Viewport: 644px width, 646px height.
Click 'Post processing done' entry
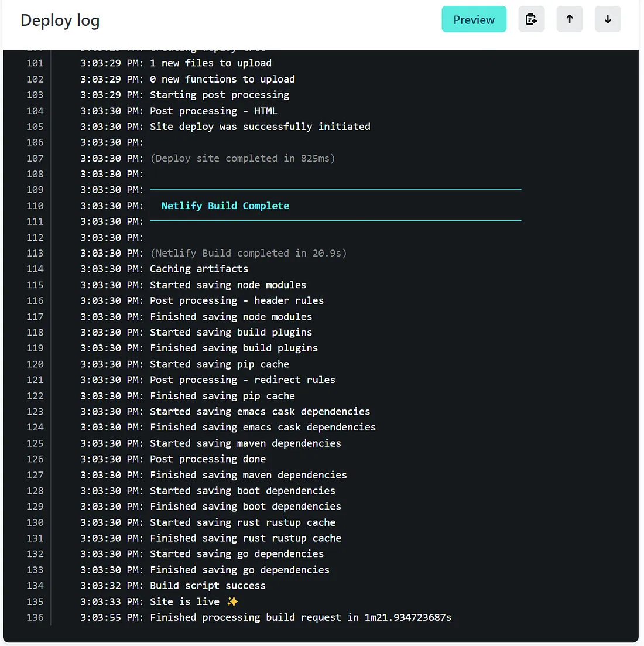pyautogui.click(x=208, y=459)
